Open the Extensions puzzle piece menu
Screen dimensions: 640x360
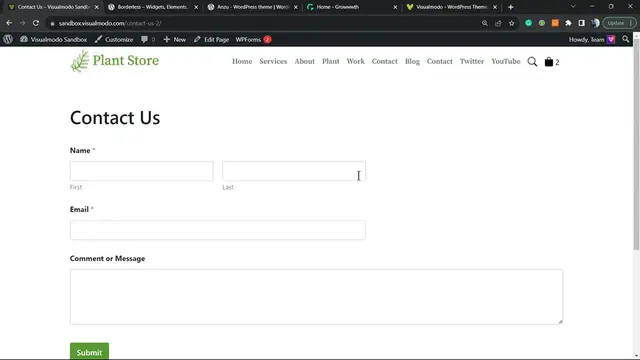pyautogui.click(x=568, y=23)
